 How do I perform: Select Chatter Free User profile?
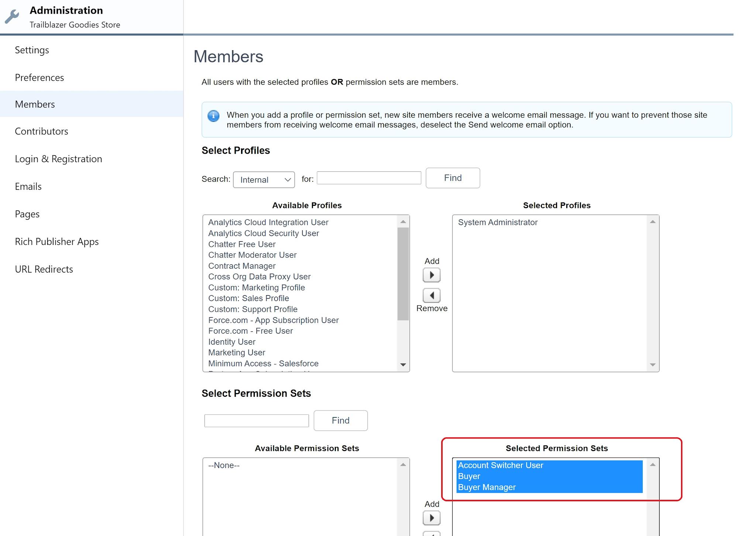click(x=242, y=244)
